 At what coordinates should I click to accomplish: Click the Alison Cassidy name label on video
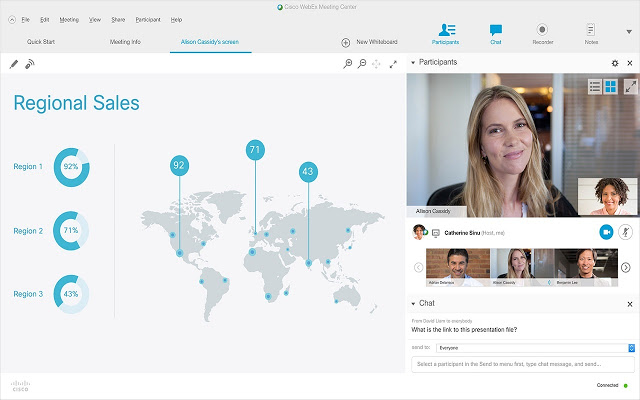pos(433,211)
